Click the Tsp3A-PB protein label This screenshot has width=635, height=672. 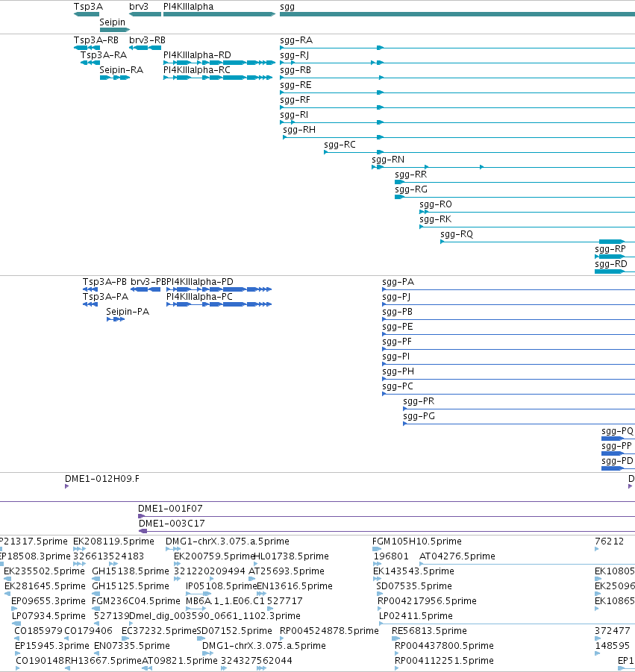coord(104,282)
